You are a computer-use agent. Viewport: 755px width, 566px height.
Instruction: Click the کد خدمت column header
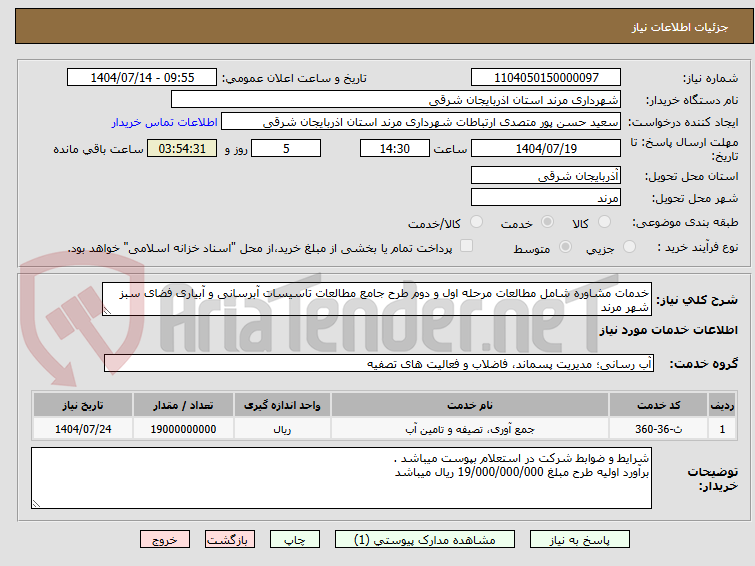658,405
